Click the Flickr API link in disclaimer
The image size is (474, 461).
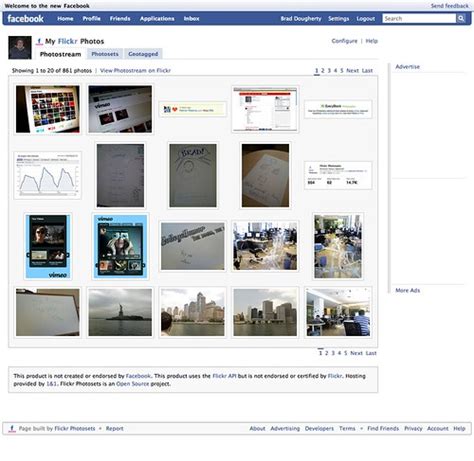[x=224, y=376]
